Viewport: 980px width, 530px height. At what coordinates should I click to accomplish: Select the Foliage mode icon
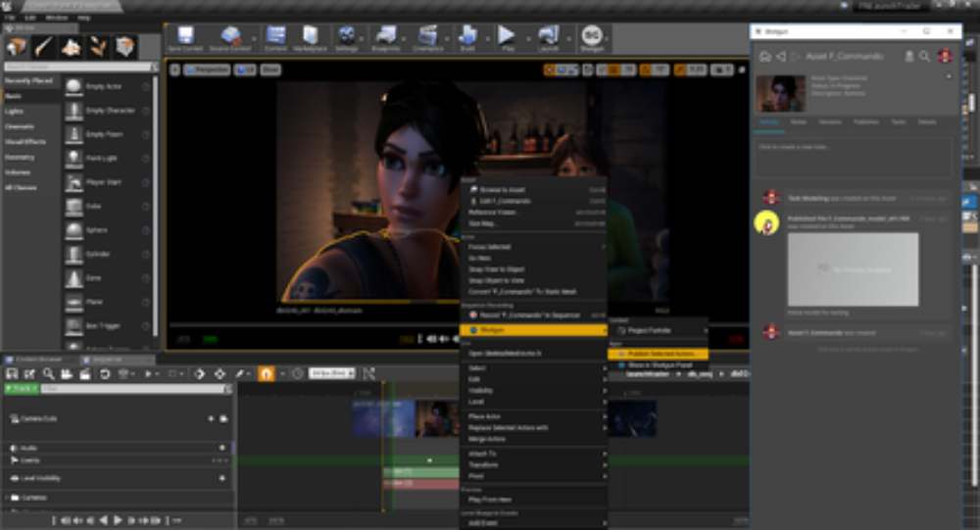(x=99, y=46)
